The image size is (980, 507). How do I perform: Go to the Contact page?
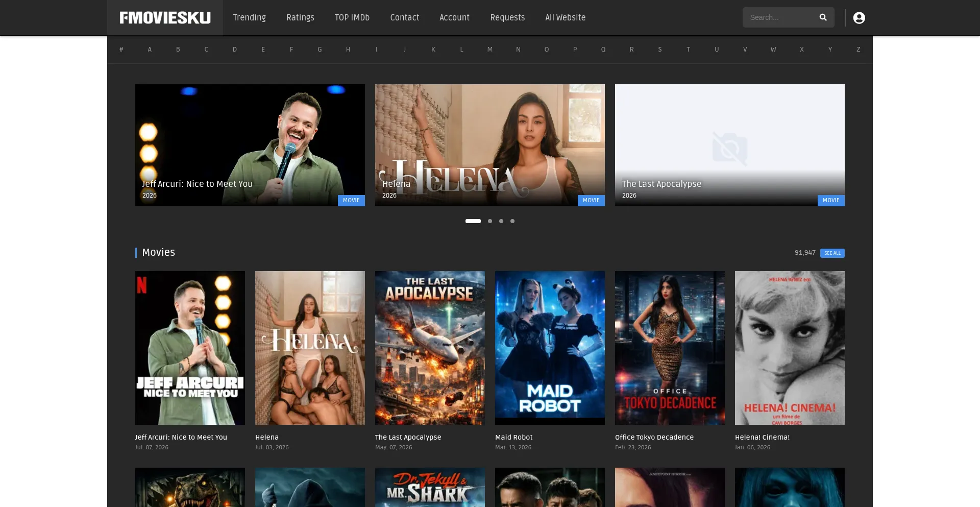[405, 17]
